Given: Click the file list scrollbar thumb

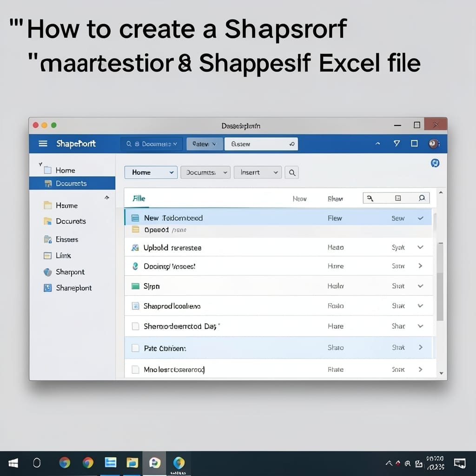Looking at the screenshot, I should pyautogui.click(x=440, y=281).
